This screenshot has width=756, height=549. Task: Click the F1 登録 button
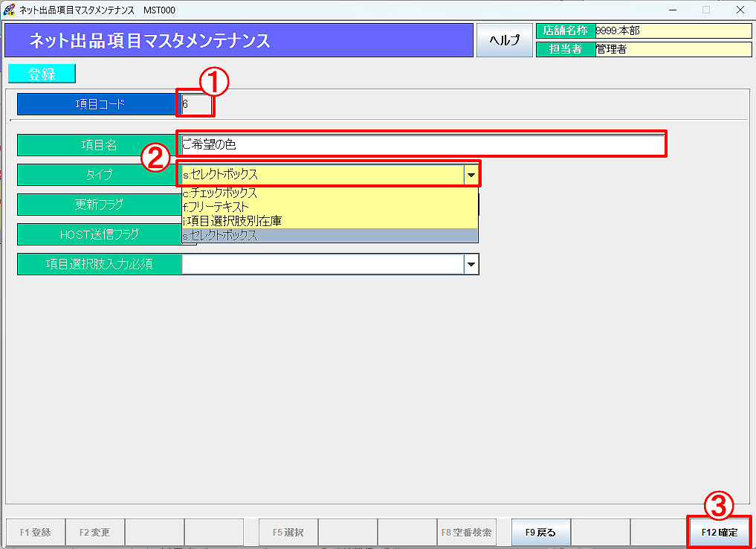(35, 532)
